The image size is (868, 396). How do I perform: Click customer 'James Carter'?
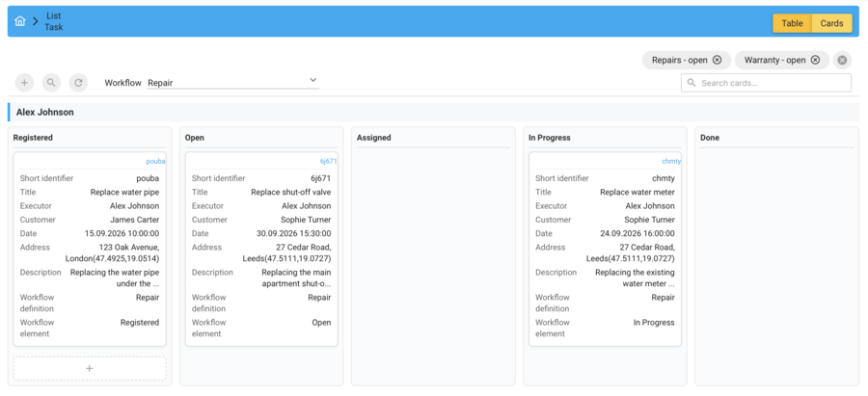[x=134, y=220]
